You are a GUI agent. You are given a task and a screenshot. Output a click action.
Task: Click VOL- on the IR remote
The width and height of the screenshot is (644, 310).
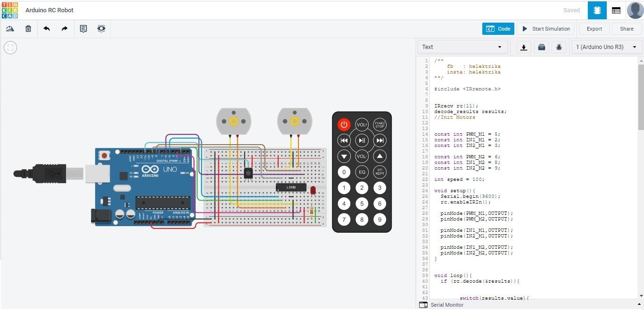(362, 156)
